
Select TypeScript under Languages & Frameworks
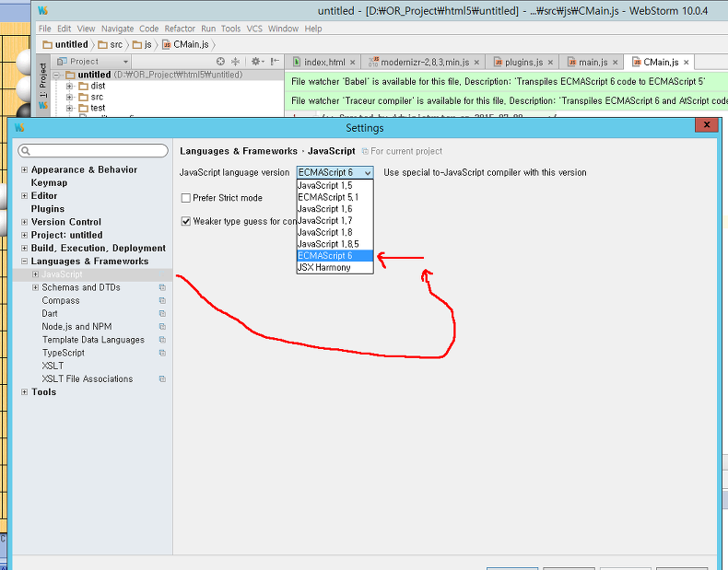64,353
